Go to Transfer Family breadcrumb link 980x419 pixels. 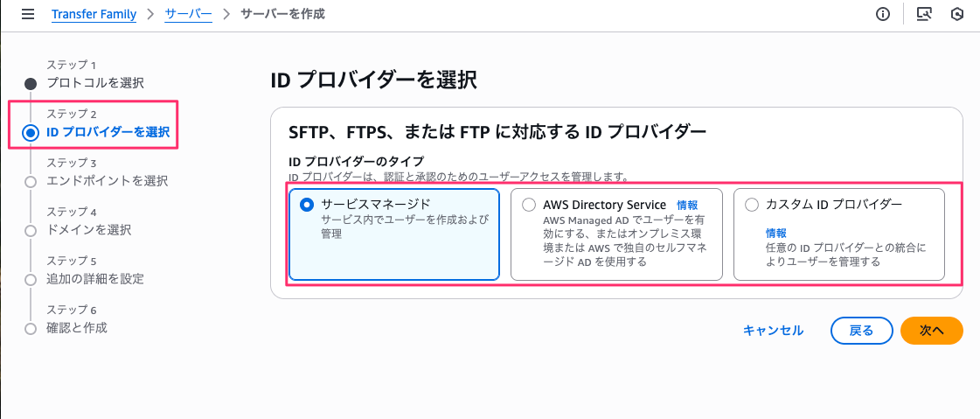(94, 14)
